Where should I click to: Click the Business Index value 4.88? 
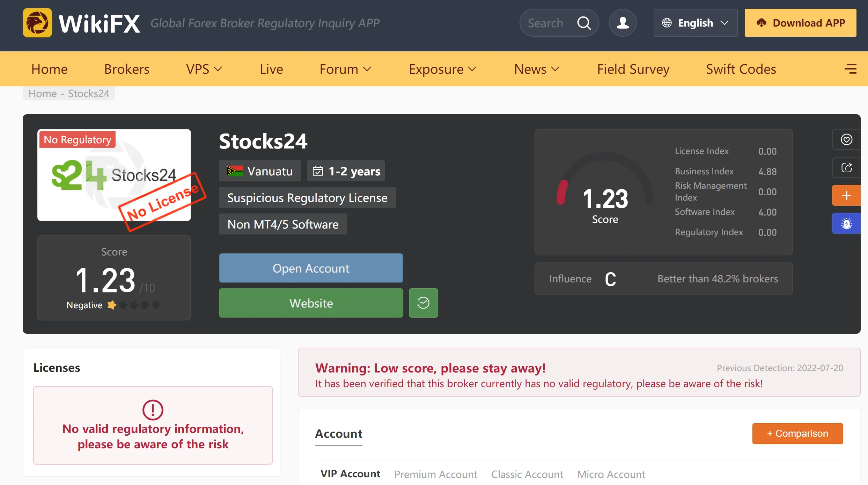pyautogui.click(x=767, y=172)
